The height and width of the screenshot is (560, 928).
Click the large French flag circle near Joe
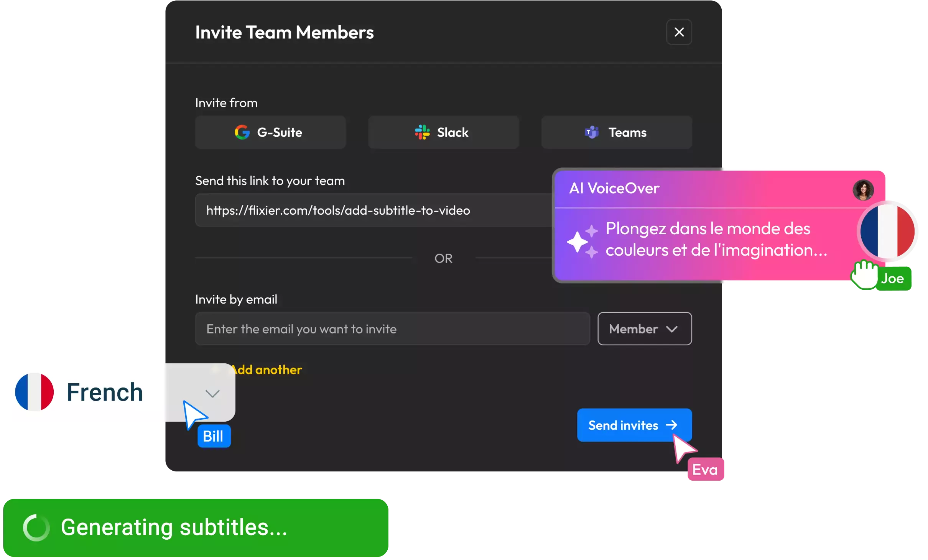click(887, 232)
